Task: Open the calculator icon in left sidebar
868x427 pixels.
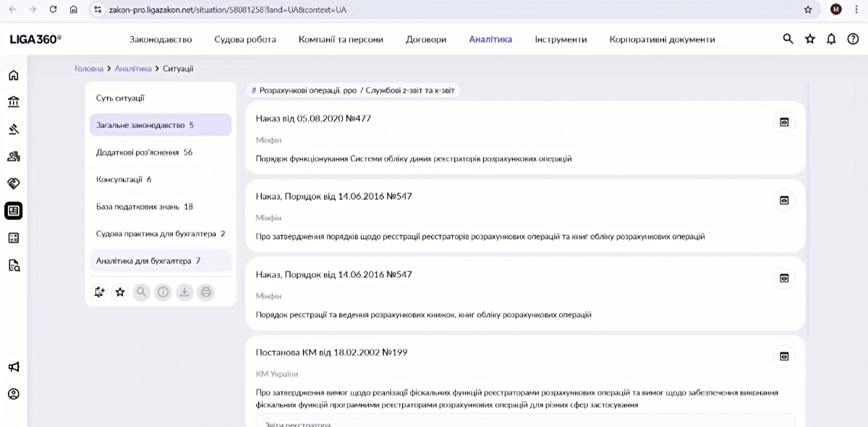Action: pyautogui.click(x=13, y=238)
